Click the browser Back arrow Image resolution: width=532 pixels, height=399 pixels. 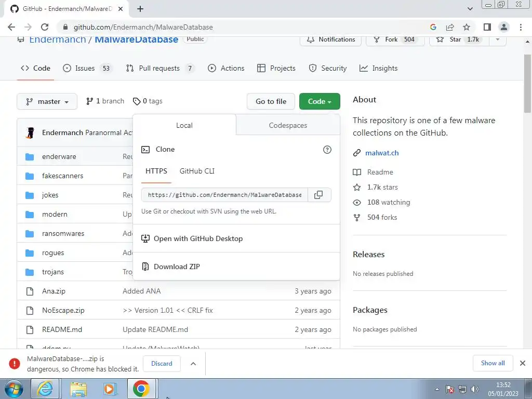click(x=11, y=27)
